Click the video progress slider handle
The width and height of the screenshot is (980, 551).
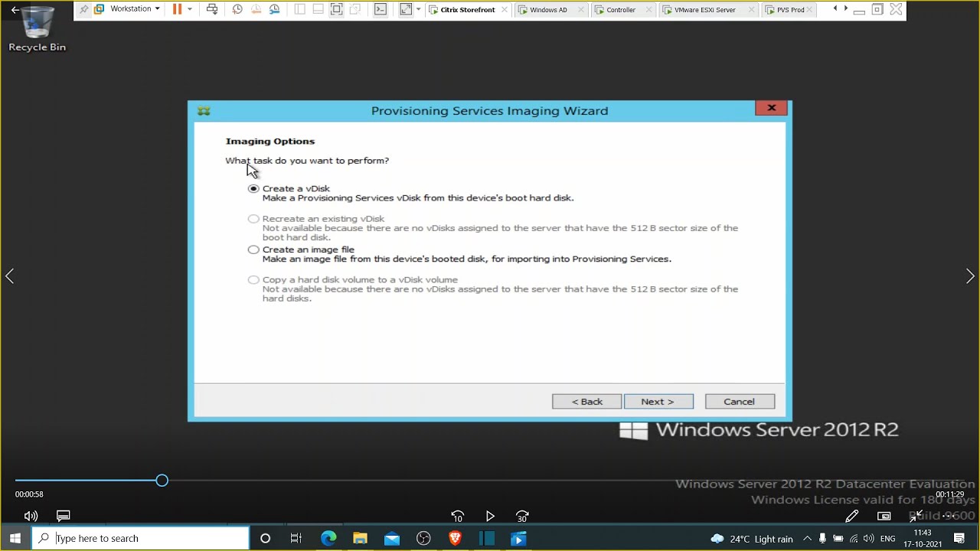[x=162, y=481]
